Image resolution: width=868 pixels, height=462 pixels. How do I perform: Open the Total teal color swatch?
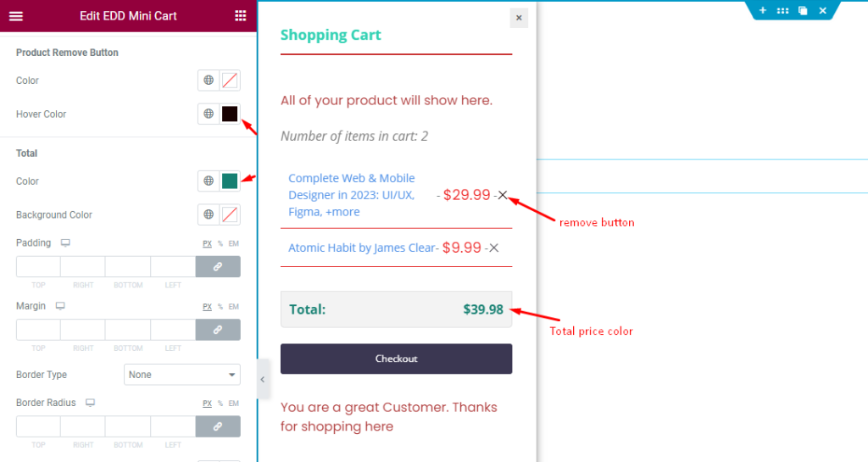click(x=230, y=181)
